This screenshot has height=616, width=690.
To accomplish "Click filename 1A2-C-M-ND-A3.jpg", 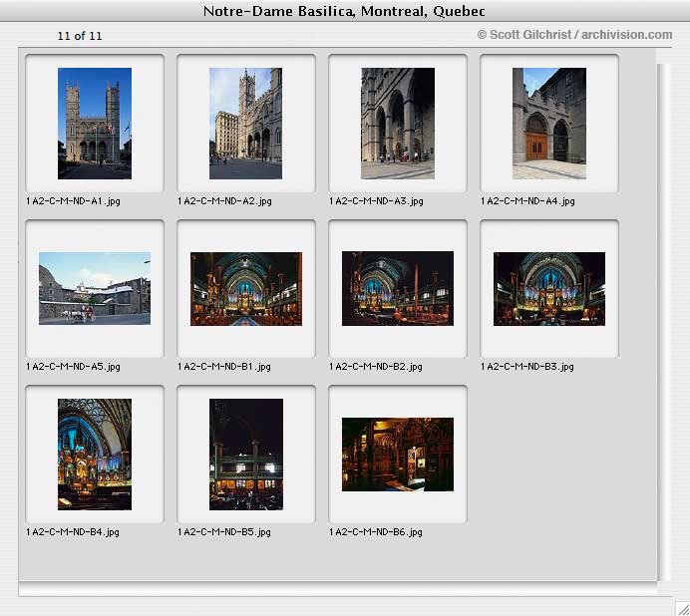I will click(x=376, y=201).
